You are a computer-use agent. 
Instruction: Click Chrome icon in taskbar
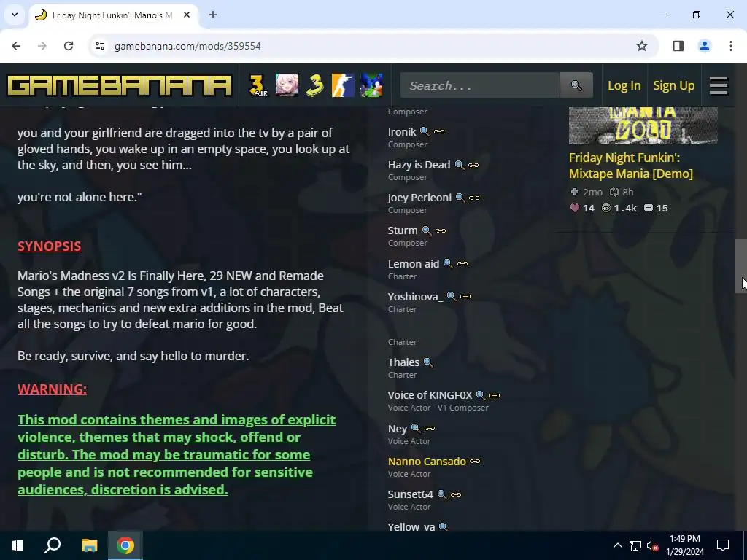pos(125,545)
